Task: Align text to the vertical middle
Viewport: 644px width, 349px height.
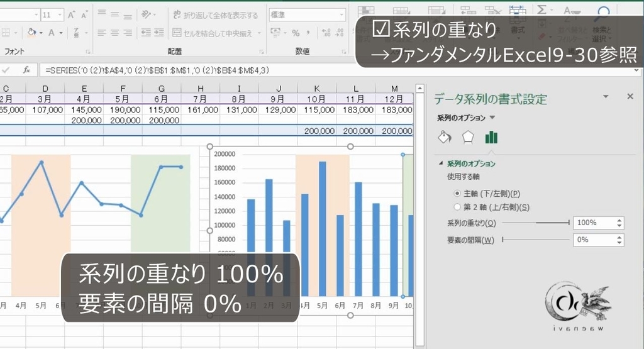Action: click(115, 15)
